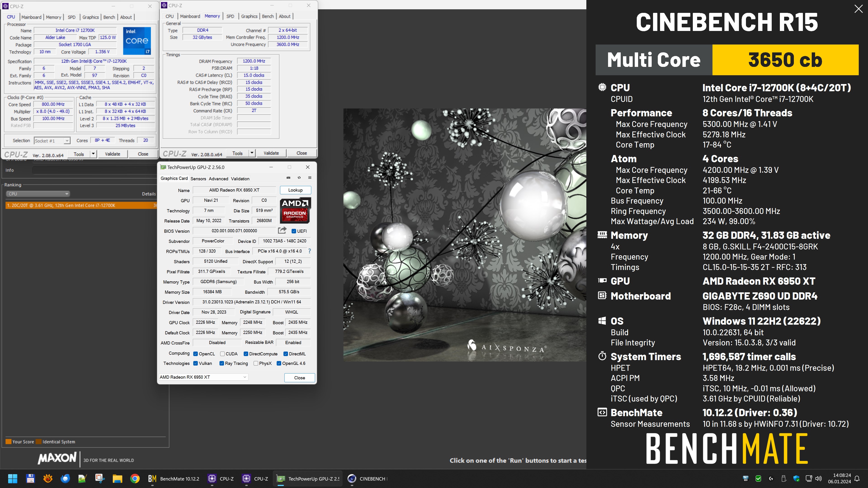Click the Bus Interface question mark

309,251
